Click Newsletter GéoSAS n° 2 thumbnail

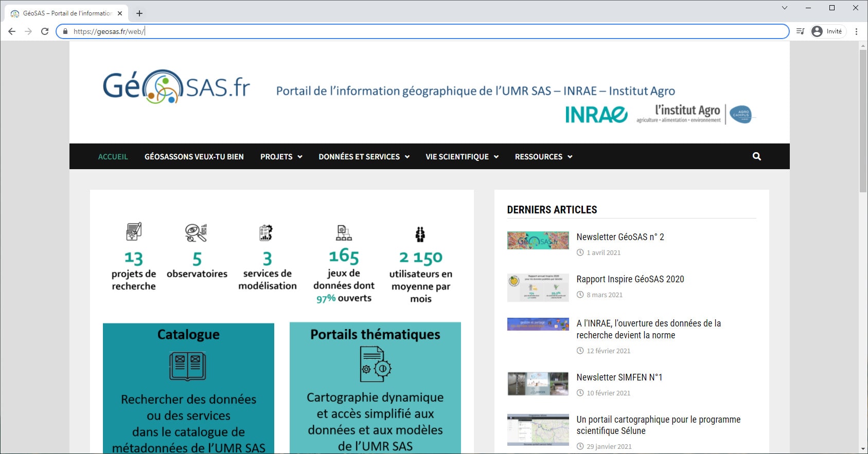coord(538,241)
